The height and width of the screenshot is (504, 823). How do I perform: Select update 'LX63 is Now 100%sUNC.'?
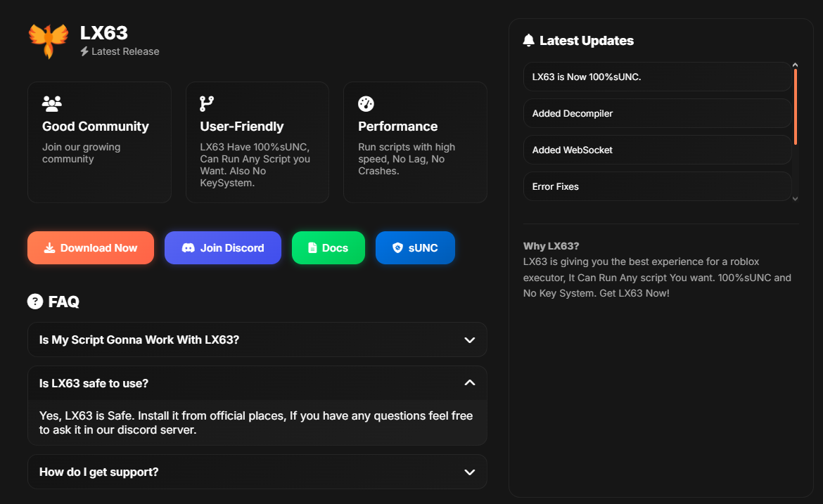pyautogui.click(x=657, y=77)
